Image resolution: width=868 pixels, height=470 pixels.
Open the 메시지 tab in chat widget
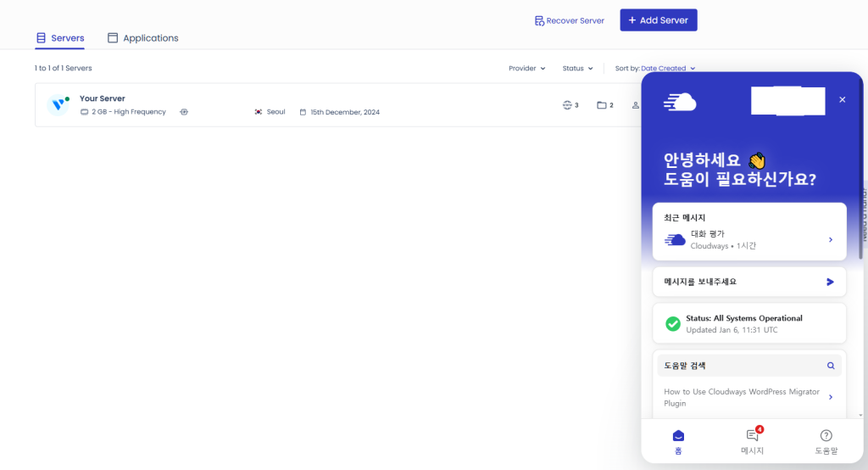[752, 441]
